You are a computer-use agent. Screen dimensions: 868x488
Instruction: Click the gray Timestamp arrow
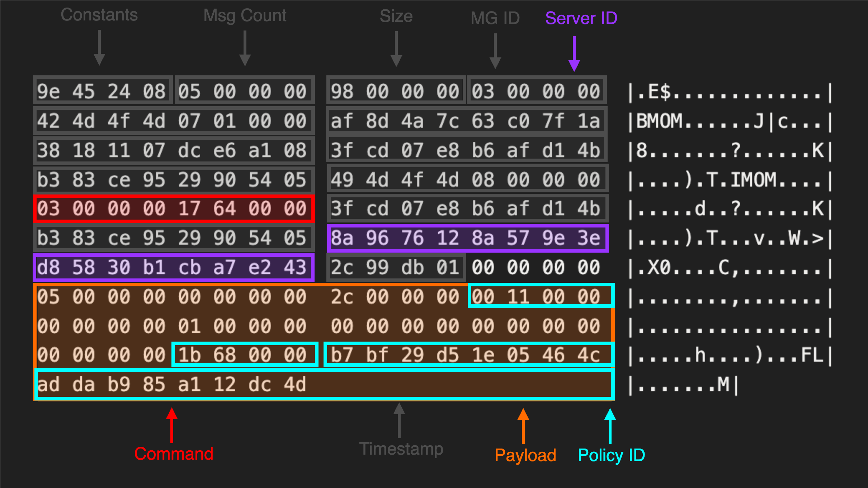pos(399,421)
